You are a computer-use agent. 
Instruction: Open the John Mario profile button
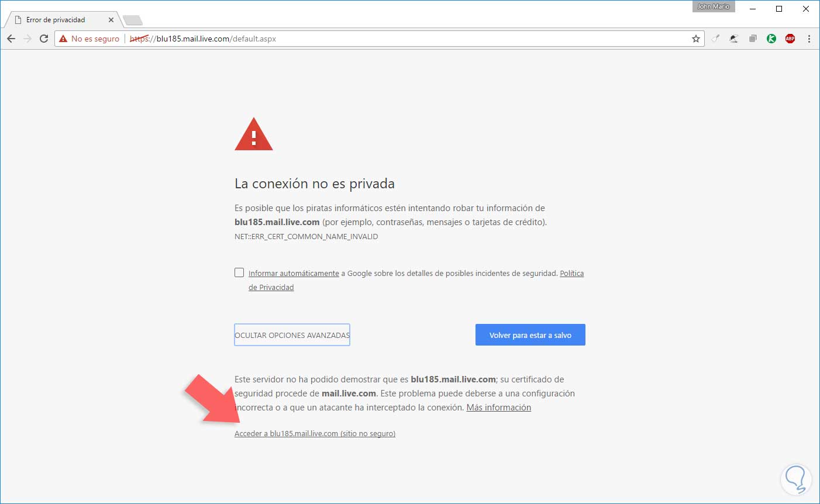[714, 6]
